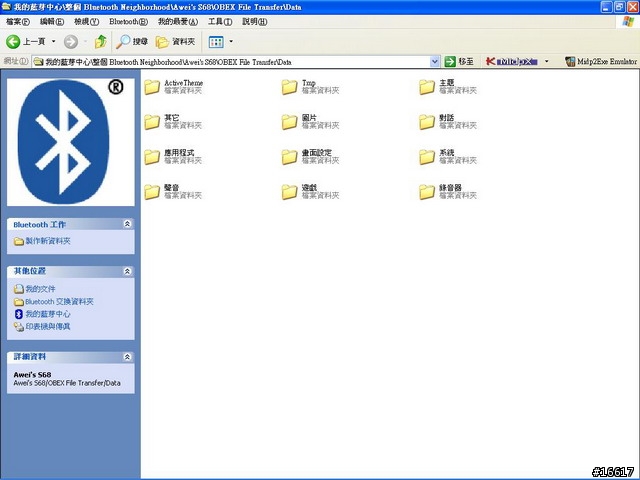Launch Midp2Exe Emulator from toolbar
Screen dimensions: 640x480
click(x=601, y=62)
